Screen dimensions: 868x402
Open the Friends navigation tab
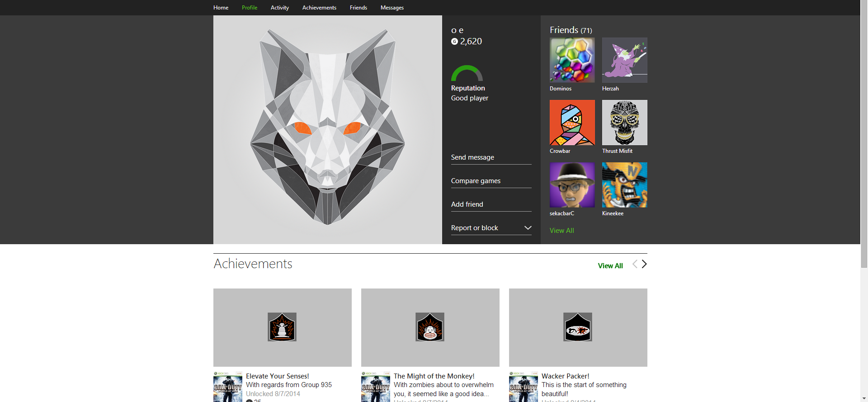pyautogui.click(x=359, y=8)
